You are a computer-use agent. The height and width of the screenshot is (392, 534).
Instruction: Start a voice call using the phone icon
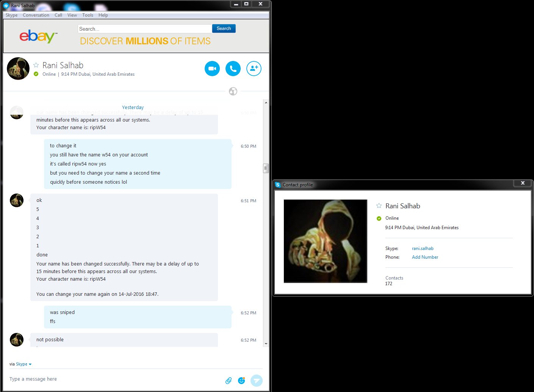pos(233,69)
